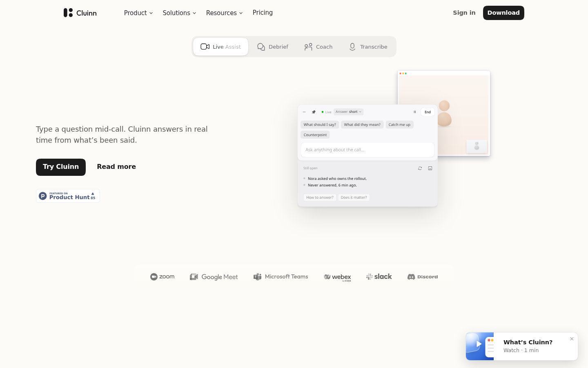Open the Read more link
Viewport: 588px width, 368px height.
coord(116,167)
